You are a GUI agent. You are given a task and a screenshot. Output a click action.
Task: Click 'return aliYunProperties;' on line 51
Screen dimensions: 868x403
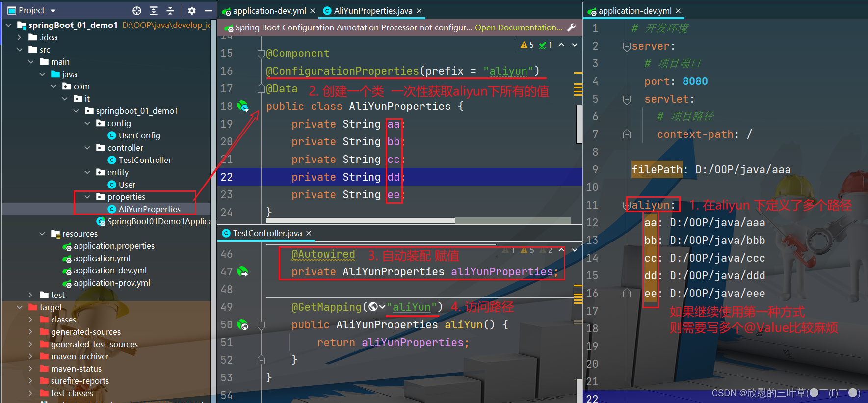coord(393,343)
